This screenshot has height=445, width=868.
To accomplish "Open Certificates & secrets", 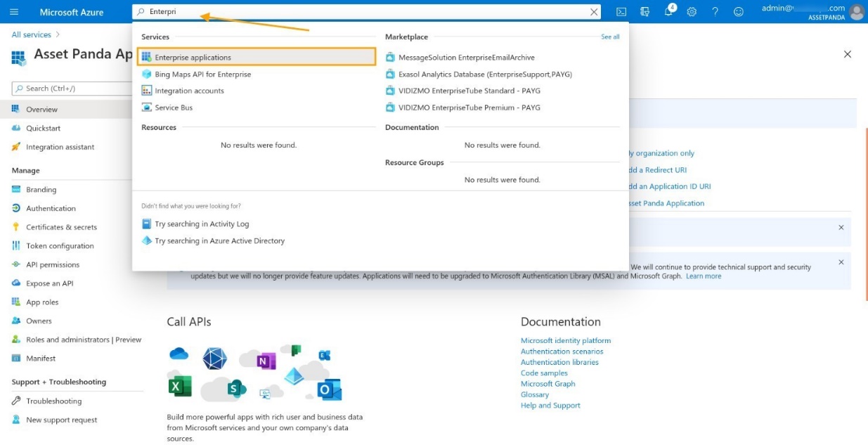I will 61,227.
